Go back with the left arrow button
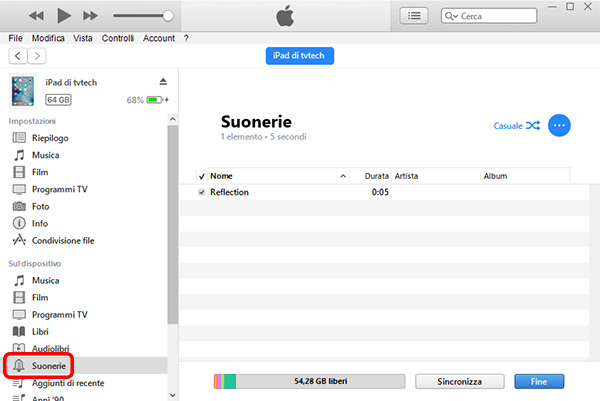 click(x=18, y=56)
